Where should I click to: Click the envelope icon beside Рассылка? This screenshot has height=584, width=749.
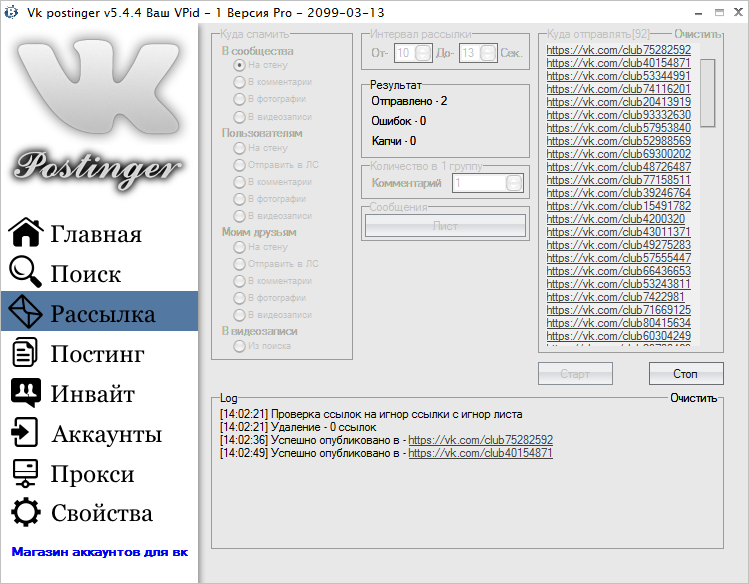click(x=26, y=311)
